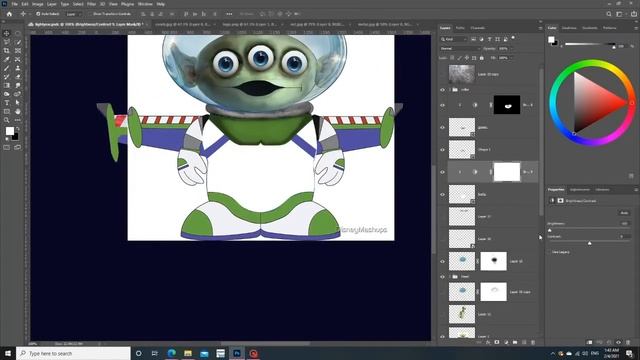Image resolution: width=640 pixels, height=360 pixels.
Task: Click the reset adjustment icon in Properties
Action: coord(609,342)
